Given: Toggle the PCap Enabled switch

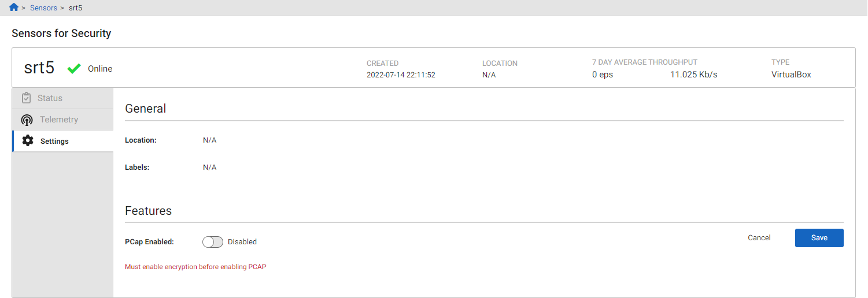Looking at the screenshot, I should 213,242.
